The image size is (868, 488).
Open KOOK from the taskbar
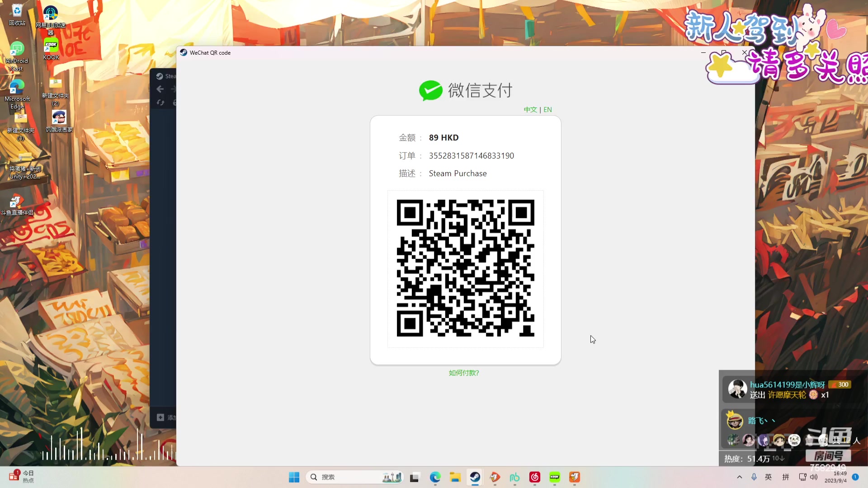(555, 477)
